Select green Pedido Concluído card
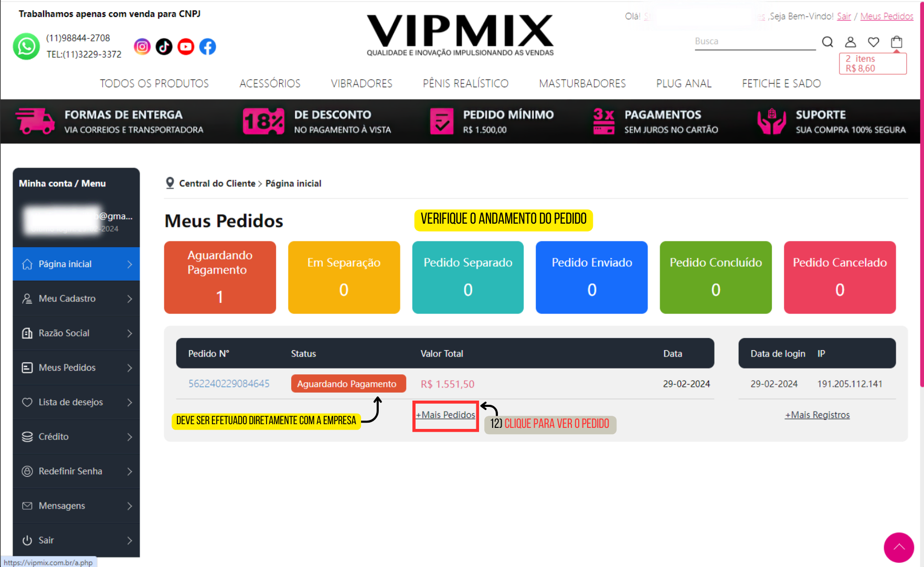 coord(716,277)
